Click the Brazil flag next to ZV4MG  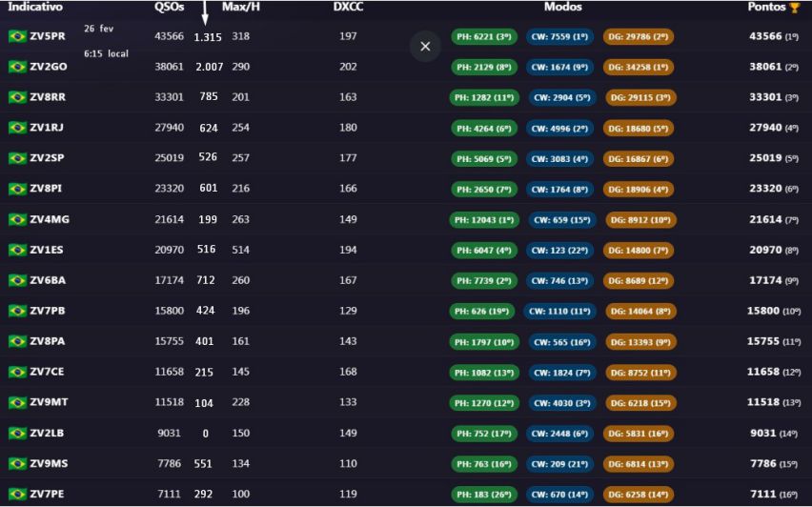point(17,219)
